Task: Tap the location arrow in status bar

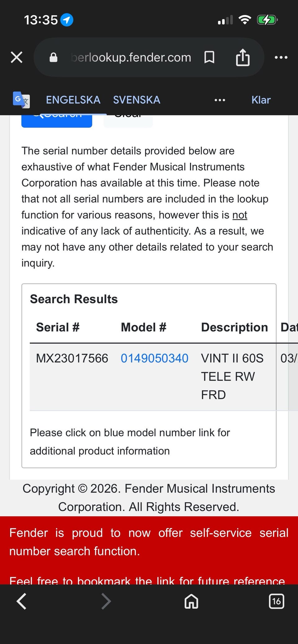Action: (67, 20)
